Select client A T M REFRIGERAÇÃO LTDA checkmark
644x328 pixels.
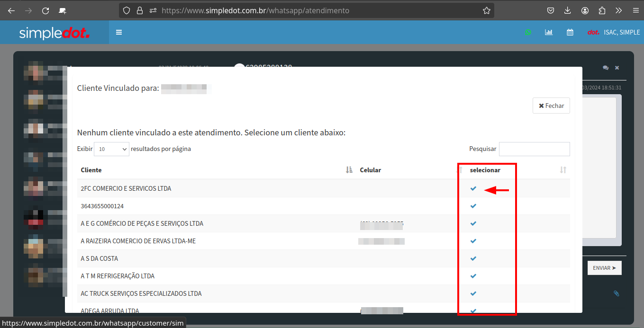point(473,276)
